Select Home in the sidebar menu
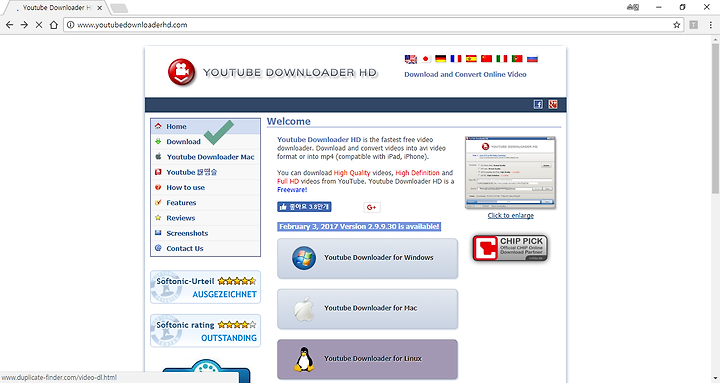Image resolution: width=720 pixels, height=383 pixels. pyautogui.click(x=205, y=126)
